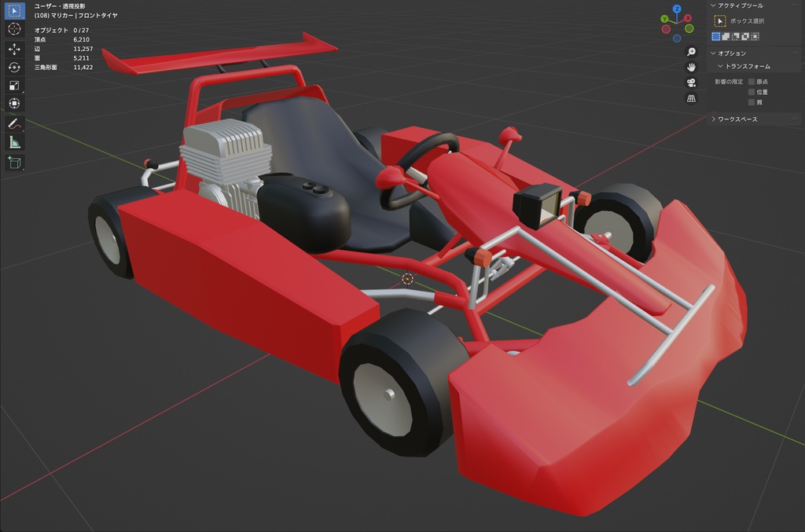Choose the Invert selection mode
805x532 pixels.
745,36
